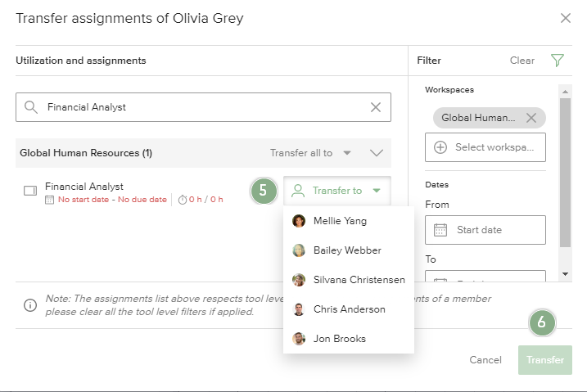The height and width of the screenshot is (392, 587).
Task: Click the Global Human Resources (1) heading
Action: point(86,153)
